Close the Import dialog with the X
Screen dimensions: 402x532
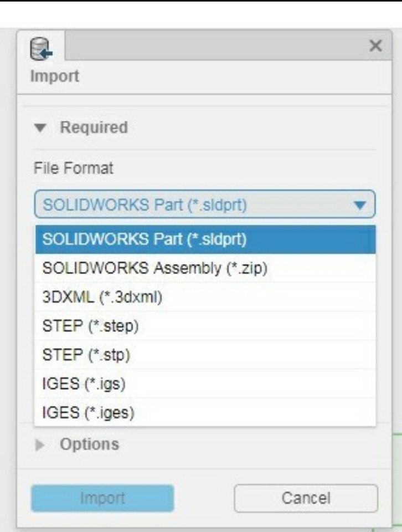(375, 46)
